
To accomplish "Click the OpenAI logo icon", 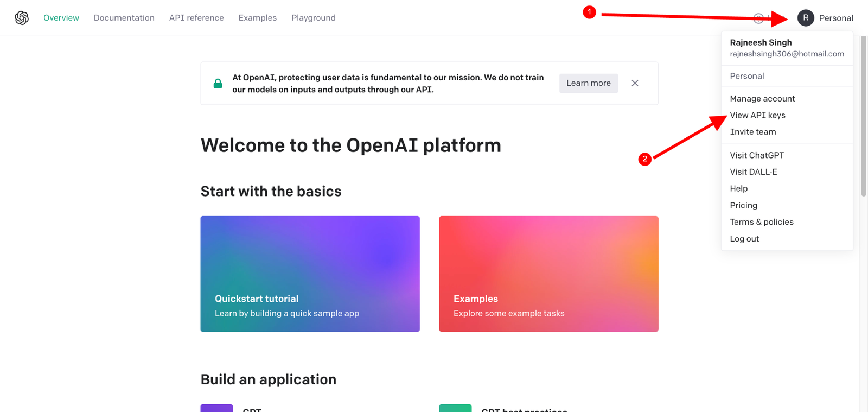I will 22,18.
